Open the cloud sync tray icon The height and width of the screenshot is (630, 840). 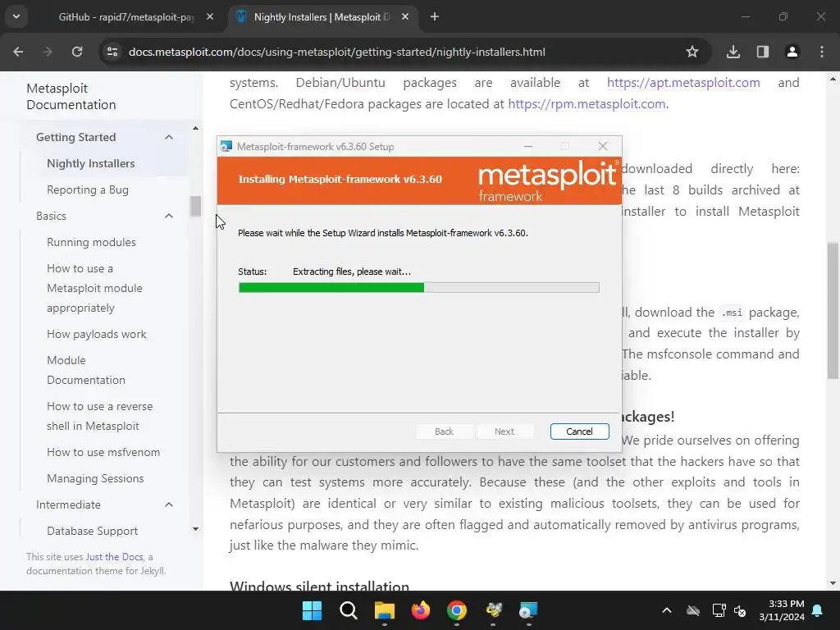coord(692,610)
